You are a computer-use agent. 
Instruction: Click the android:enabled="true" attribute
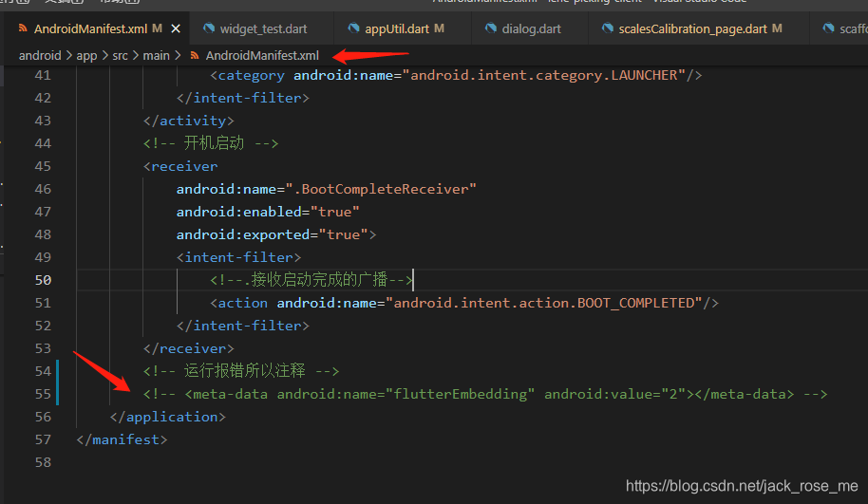pyautogui.click(x=268, y=212)
